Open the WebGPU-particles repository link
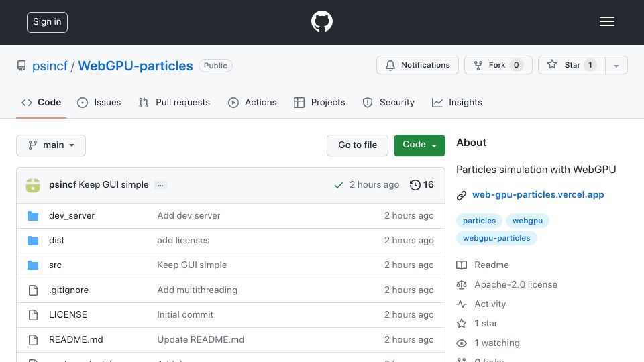Viewport: 644px width, 362px height. click(136, 66)
